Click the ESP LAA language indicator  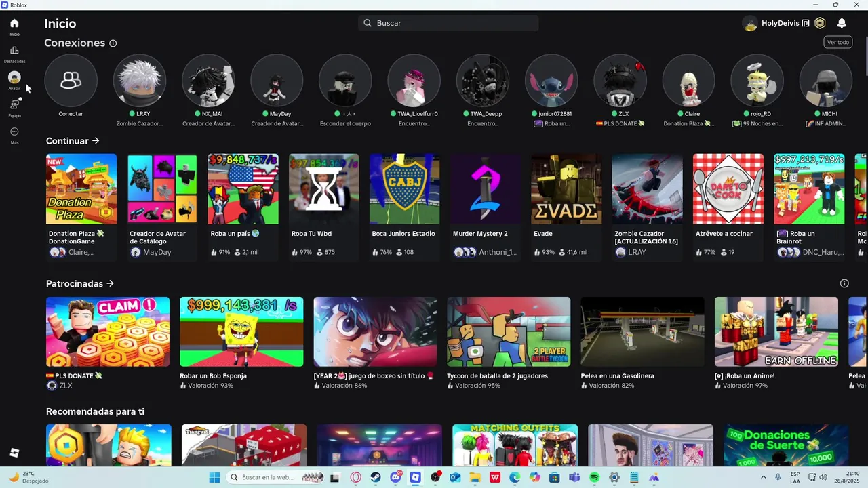795,477
